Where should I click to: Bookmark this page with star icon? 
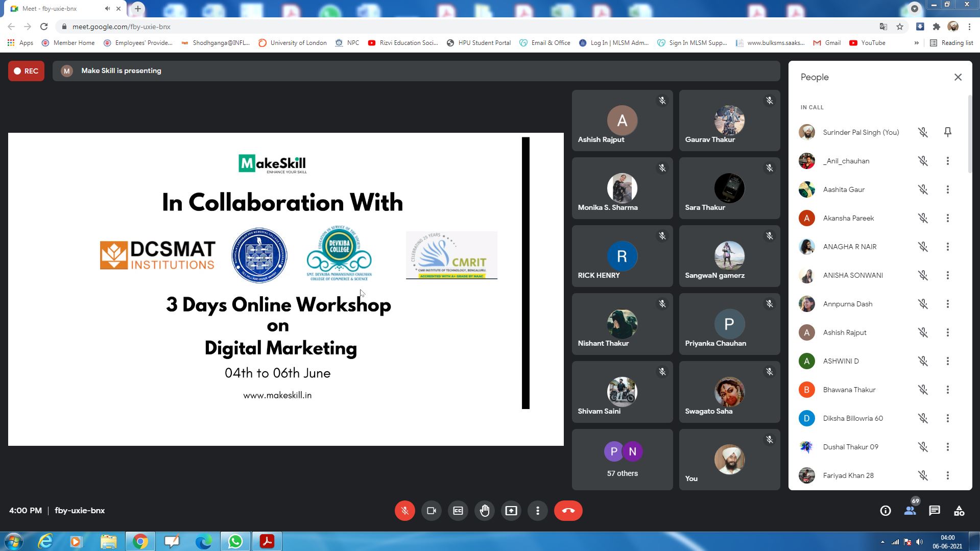900,27
